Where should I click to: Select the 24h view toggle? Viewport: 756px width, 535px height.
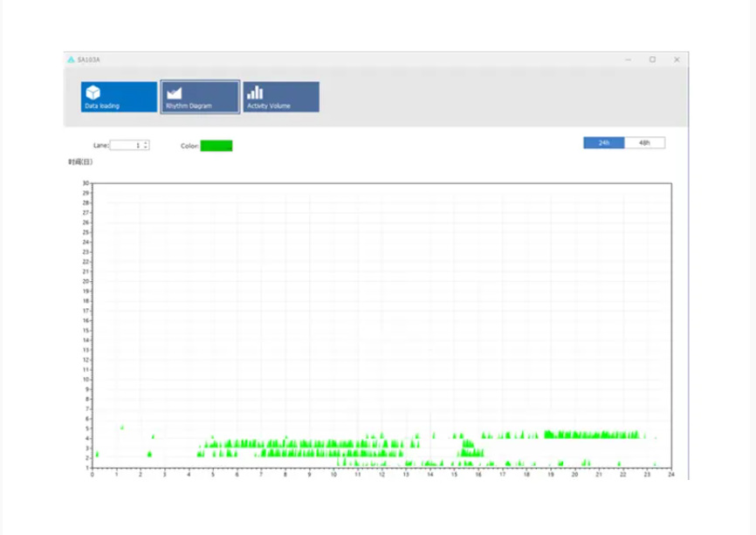click(x=603, y=142)
